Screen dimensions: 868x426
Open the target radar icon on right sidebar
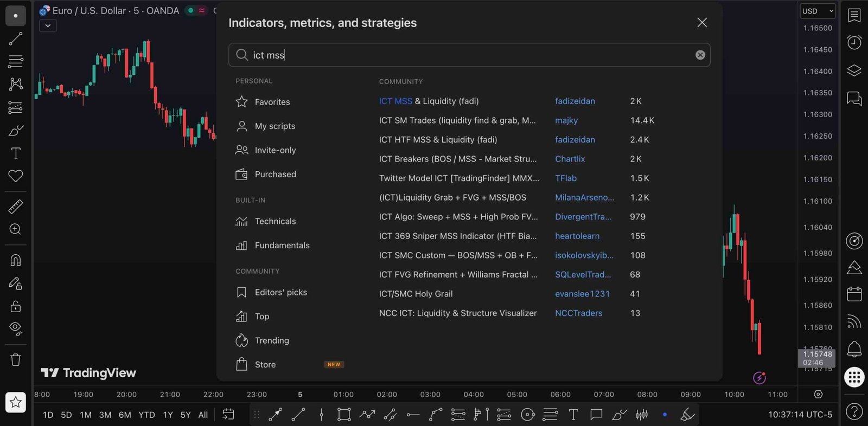pyautogui.click(x=854, y=241)
